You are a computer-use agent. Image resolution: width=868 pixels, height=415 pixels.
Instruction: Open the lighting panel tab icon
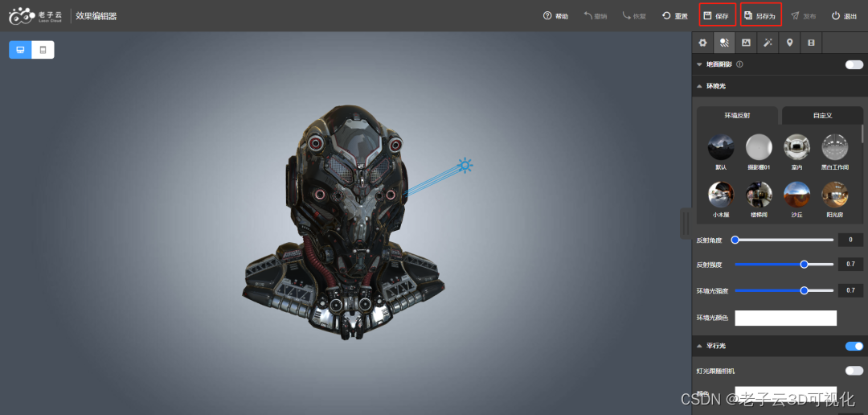click(x=724, y=43)
